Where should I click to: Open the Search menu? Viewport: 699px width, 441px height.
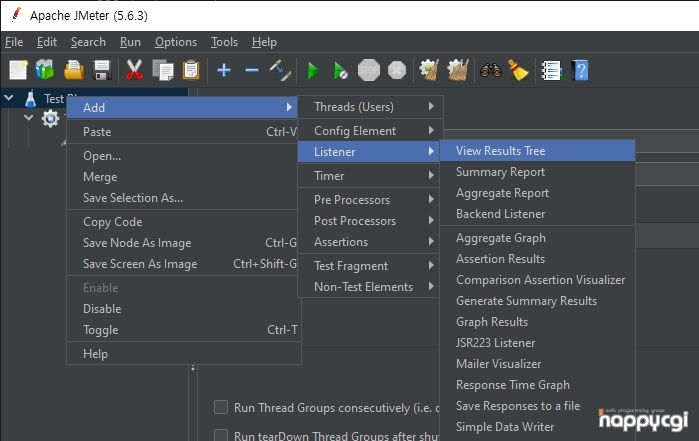[88, 42]
